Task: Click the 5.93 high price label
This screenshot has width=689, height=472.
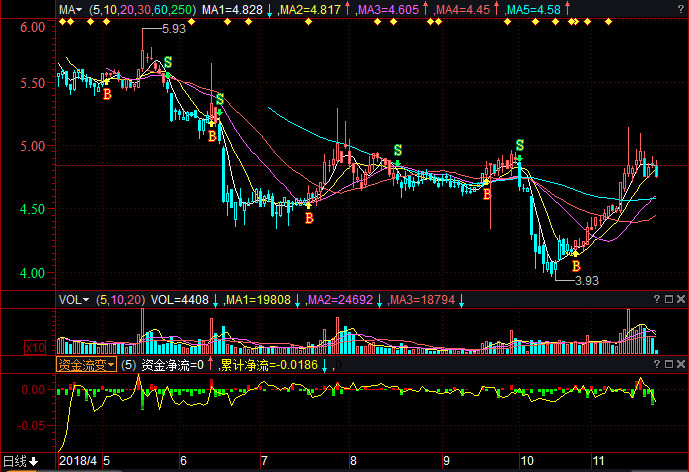Action: tap(173, 29)
